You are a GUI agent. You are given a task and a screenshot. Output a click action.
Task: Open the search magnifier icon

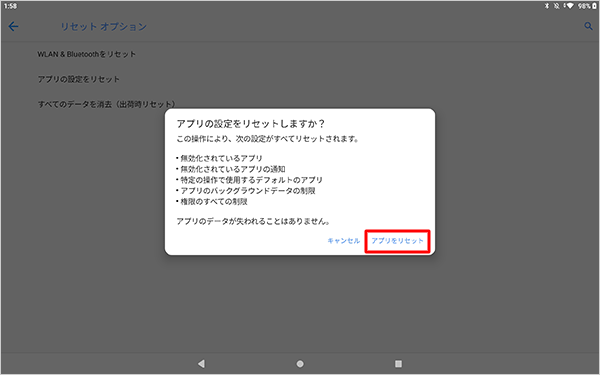pos(588,26)
